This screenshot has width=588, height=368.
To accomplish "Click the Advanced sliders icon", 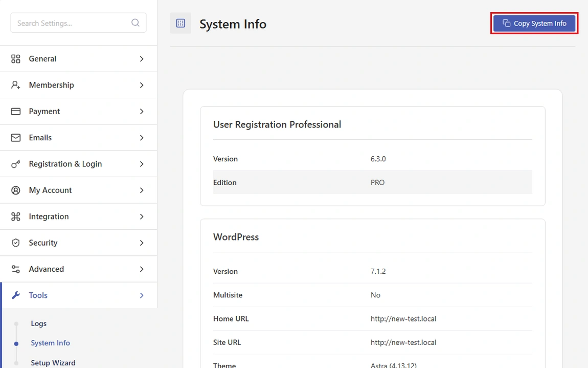I will pyautogui.click(x=16, y=269).
